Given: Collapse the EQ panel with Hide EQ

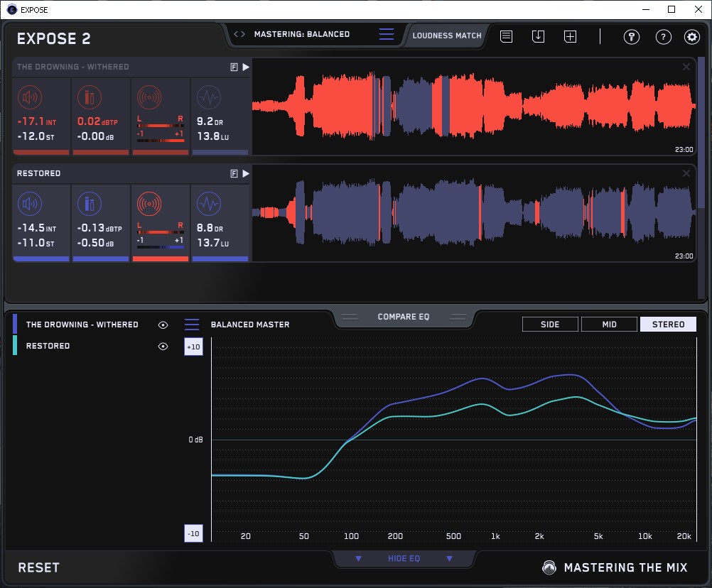Looking at the screenshot, I should [x=404, y=559].
